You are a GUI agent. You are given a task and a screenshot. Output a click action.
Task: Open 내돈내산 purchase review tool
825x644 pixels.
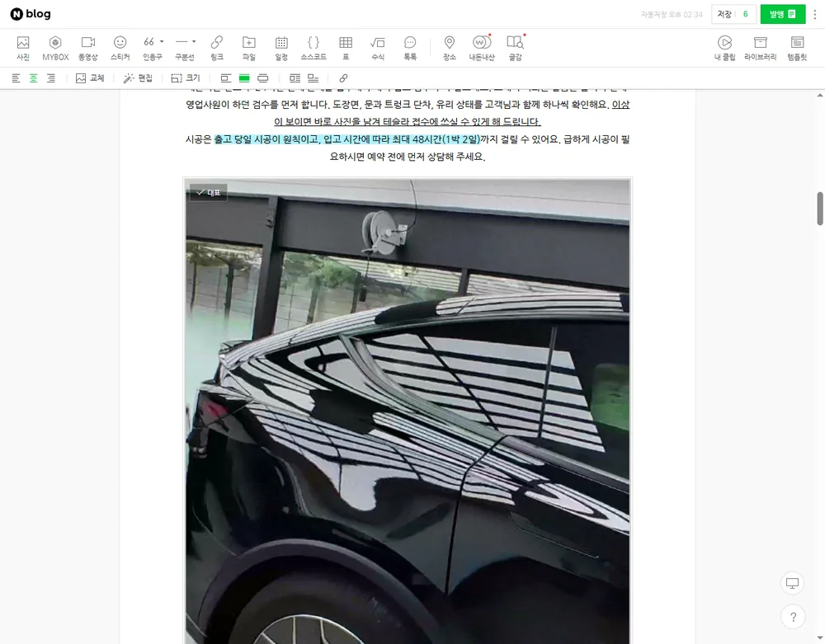click(482, 48)
